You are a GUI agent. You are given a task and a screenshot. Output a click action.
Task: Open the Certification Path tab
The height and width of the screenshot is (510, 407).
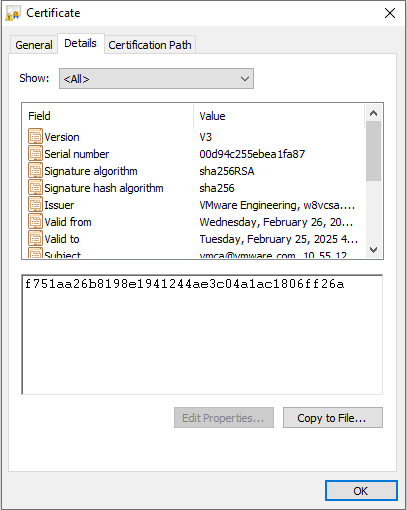[150, 45]
